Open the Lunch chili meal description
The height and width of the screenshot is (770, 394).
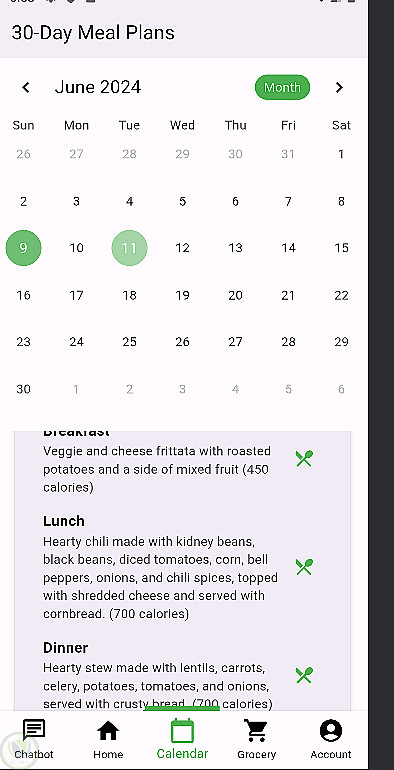click(161, 578)
